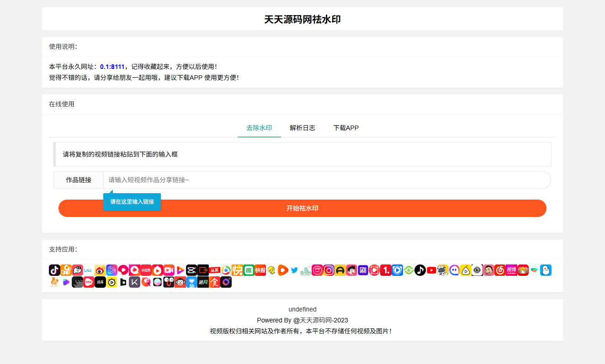Screen dimensions: 605x364
Task: Switch to the 解析日志 tab
Action: 302,128
